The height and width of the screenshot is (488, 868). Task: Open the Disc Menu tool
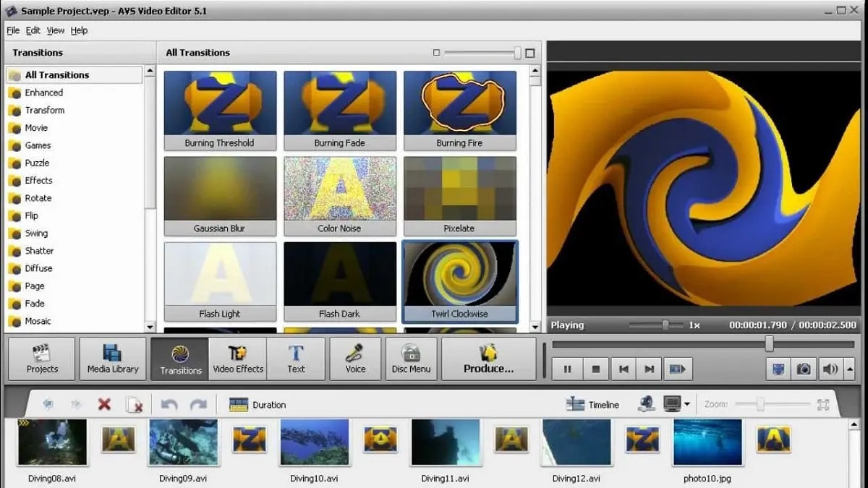click(411, 359)
